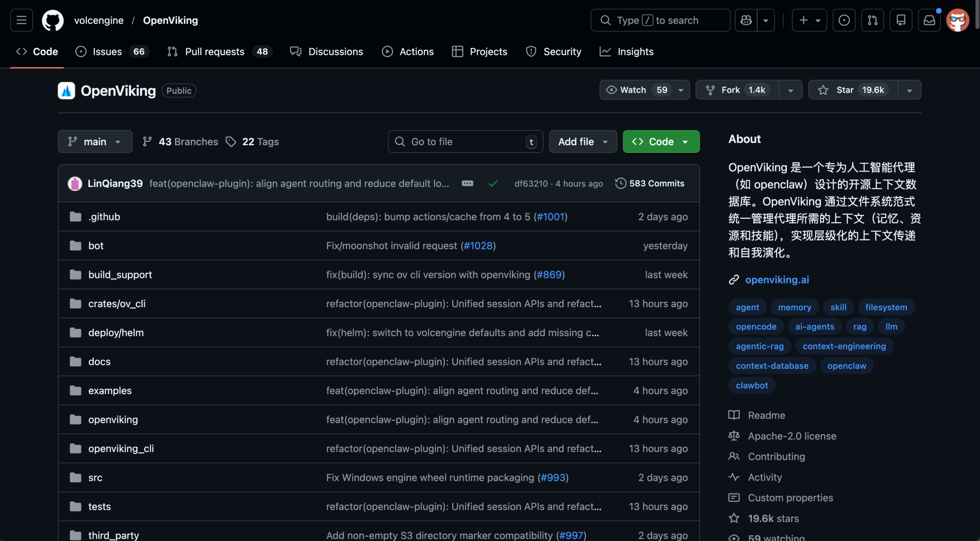Switch to the Issues tab
Image resolution: width=980 pixels, height=541 pixels.
(107, 51)
